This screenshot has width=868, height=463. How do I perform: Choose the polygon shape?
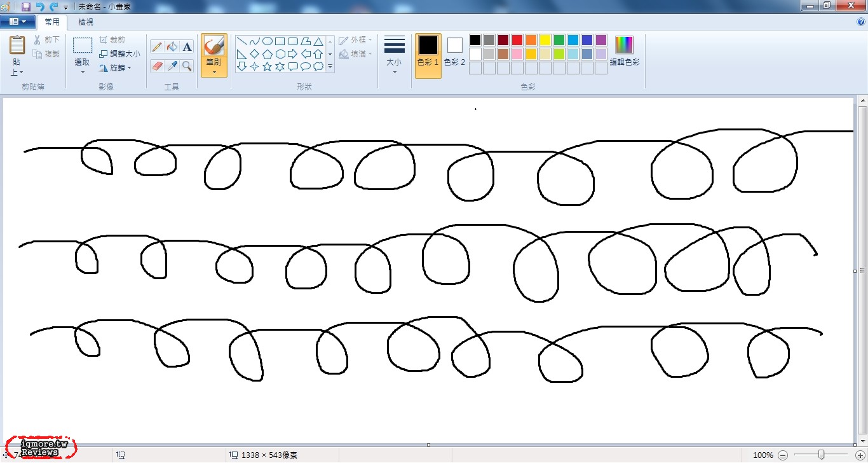click(x=306, y=41)
